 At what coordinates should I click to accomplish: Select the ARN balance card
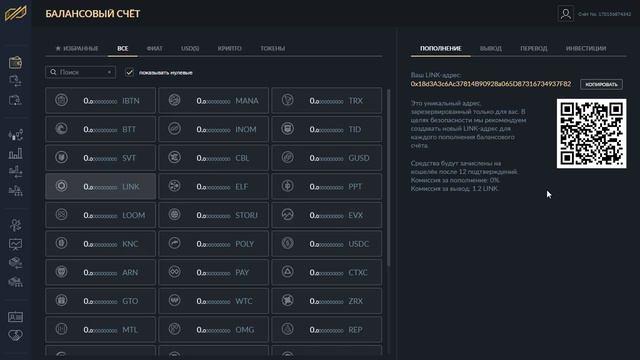(x=100, y=272)
